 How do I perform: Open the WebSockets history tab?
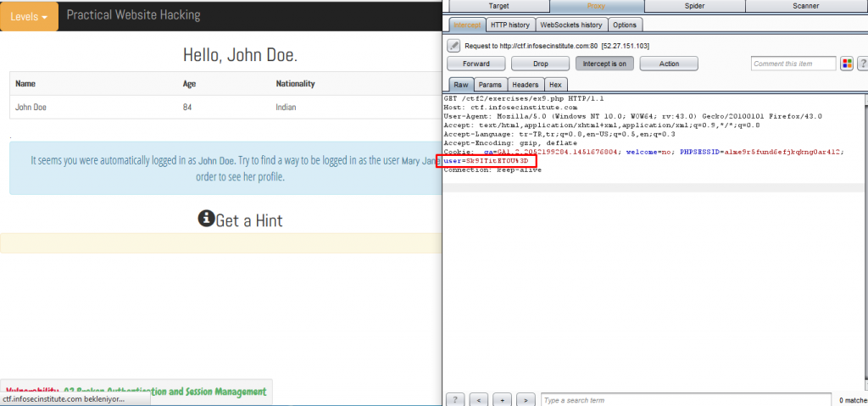click(x=570, y=25)
